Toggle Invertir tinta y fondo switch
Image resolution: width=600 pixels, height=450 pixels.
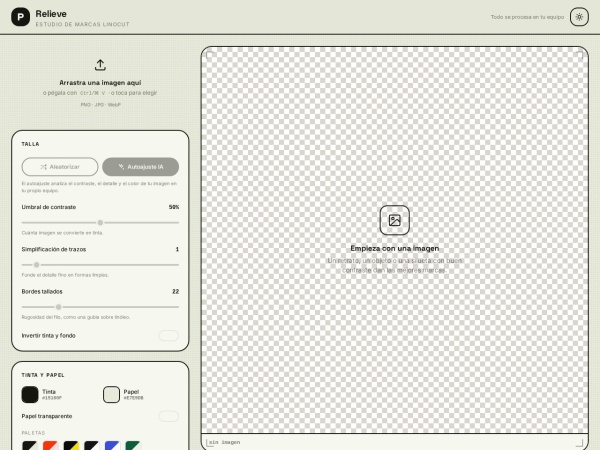(169, 336)
